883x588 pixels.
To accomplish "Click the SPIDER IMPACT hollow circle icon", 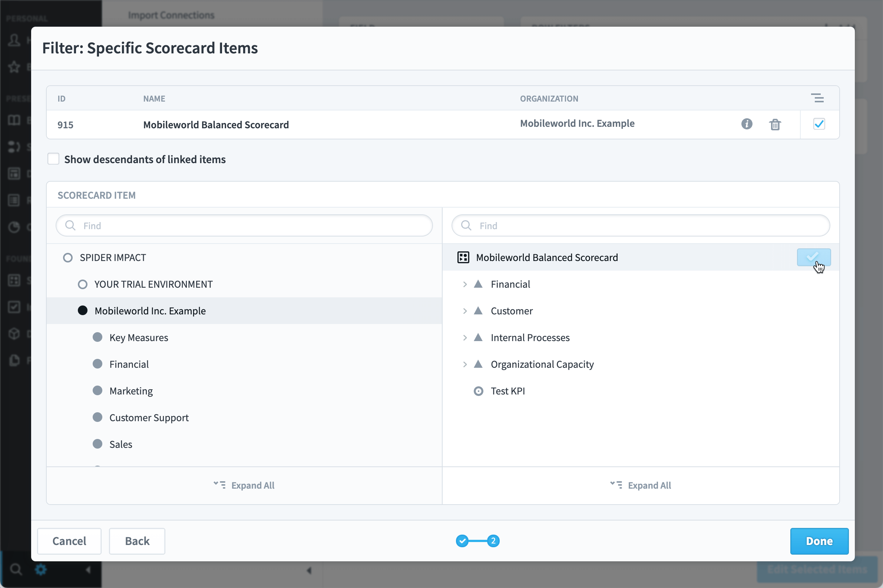I will pyautogui.click(x=67, y=258).
